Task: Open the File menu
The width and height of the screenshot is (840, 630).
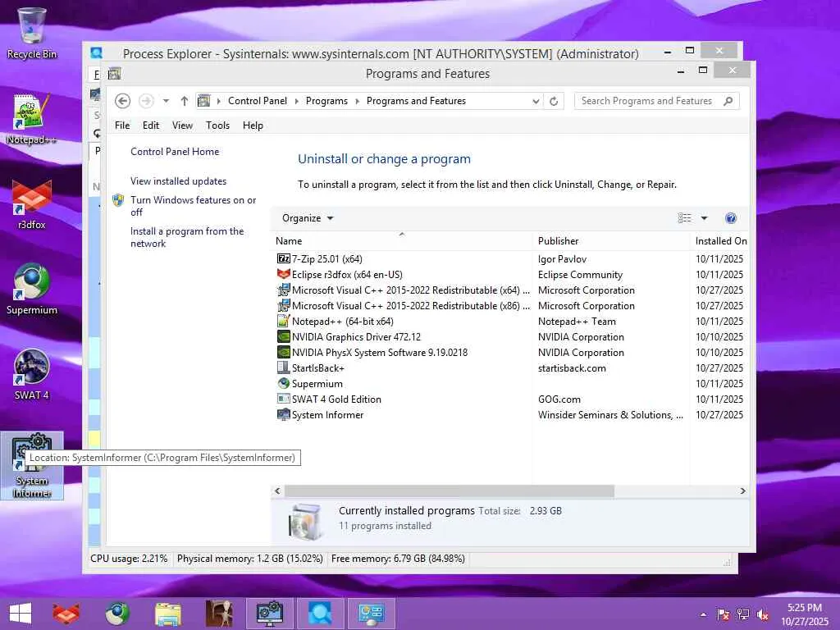Action: [122, 126]
